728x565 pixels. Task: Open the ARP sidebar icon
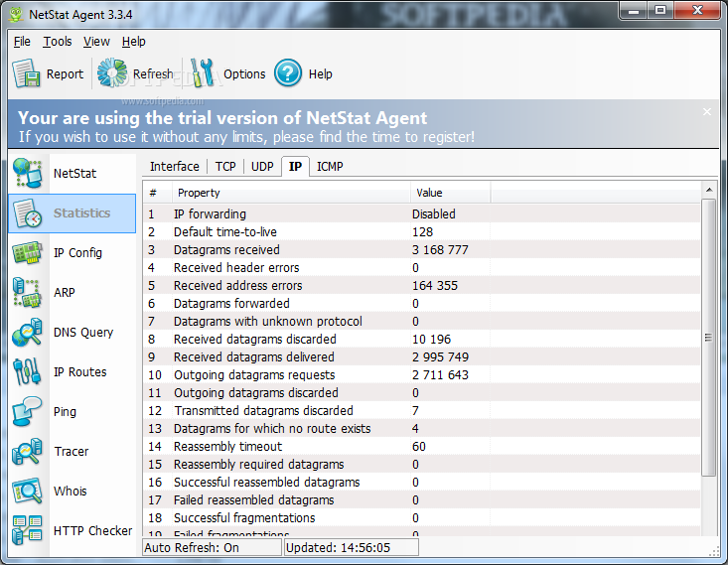[28, 293]
